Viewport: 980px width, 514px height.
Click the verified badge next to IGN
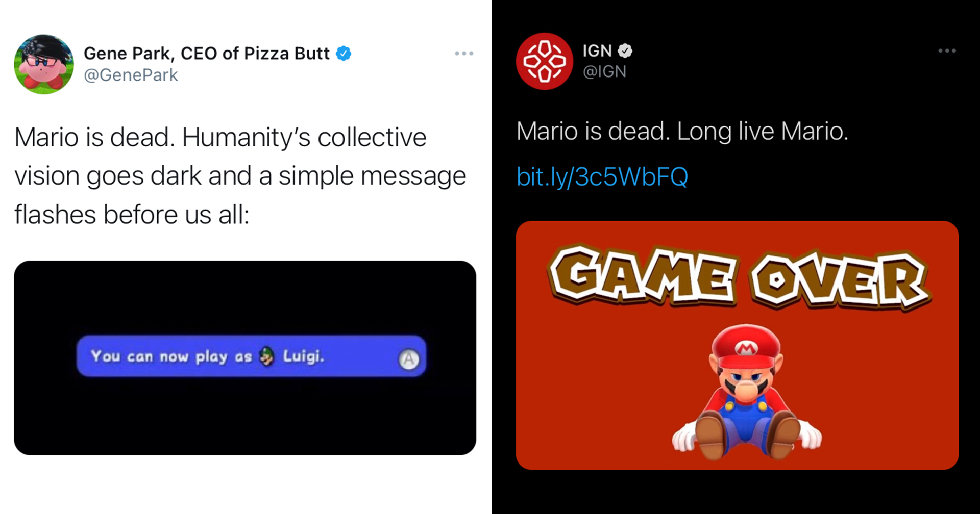click(625, 50)
